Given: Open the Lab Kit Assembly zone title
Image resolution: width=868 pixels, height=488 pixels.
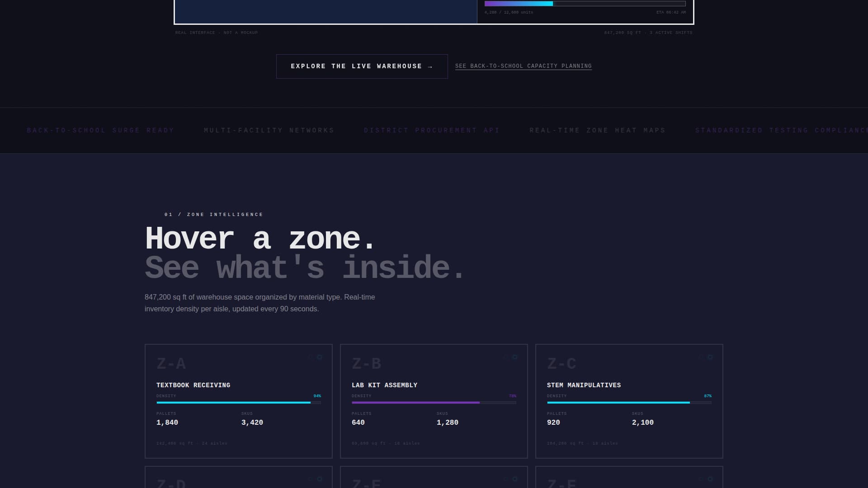Looking at the screenshot, I should 384,385.
